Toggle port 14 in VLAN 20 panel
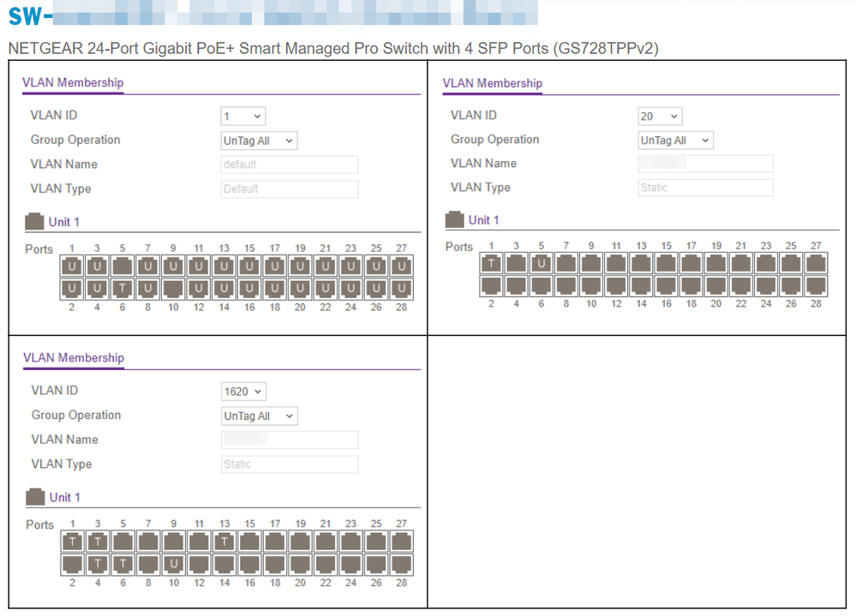Viewport: 856px width, 616px height. click(641, 285)
